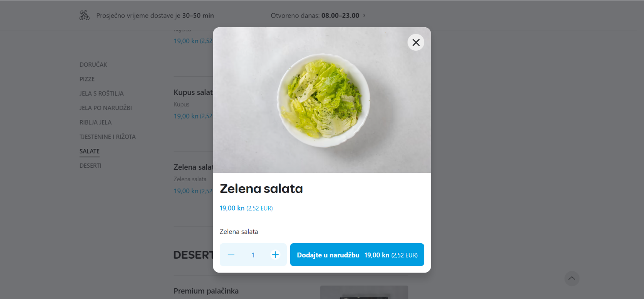Open the Kupus salata menu item
This screenshot has width=644, height=299.
(193, 92)
